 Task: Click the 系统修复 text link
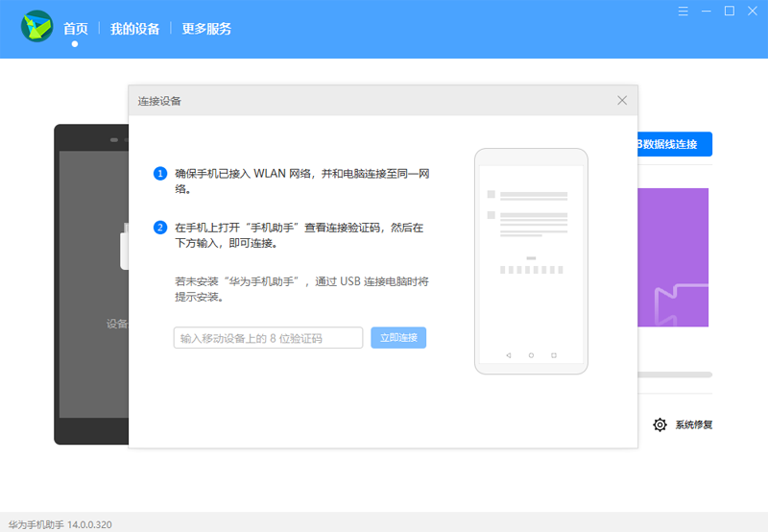pyautogui.click(x=693, y=424)
